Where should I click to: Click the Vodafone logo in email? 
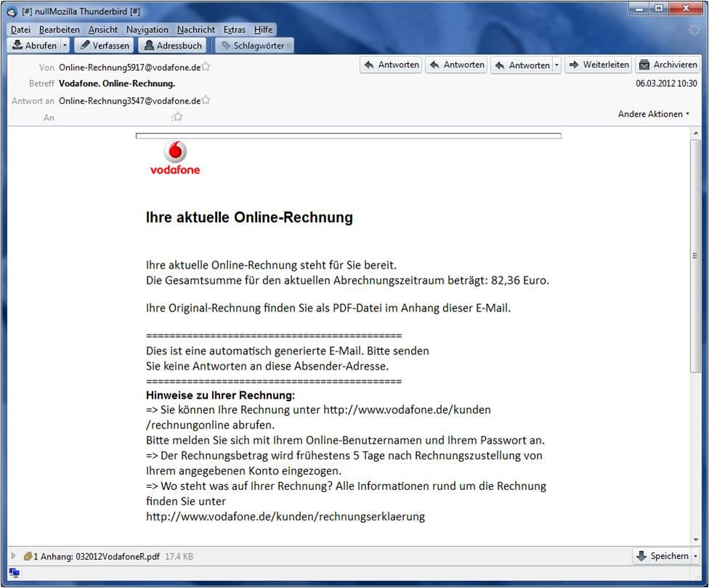[x=174, y=158]
